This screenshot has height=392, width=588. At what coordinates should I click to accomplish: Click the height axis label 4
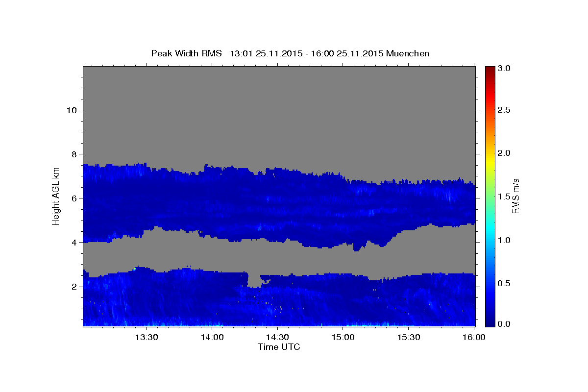pos(73,242)
